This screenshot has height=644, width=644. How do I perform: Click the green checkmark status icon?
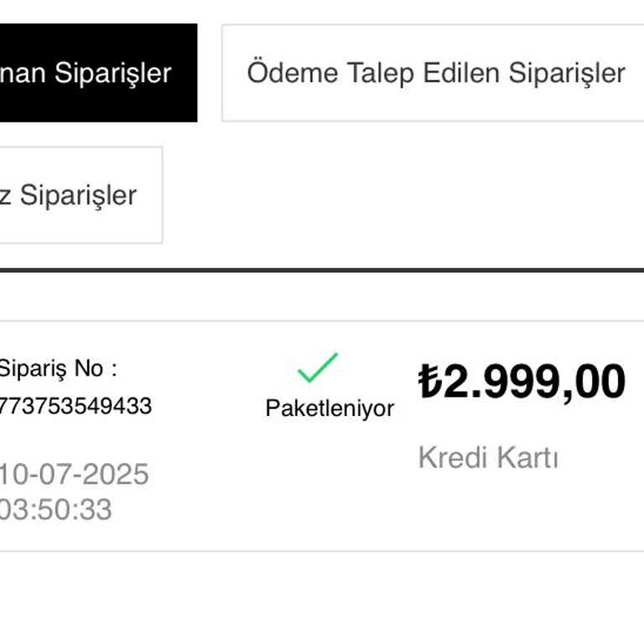pos(318,368)
